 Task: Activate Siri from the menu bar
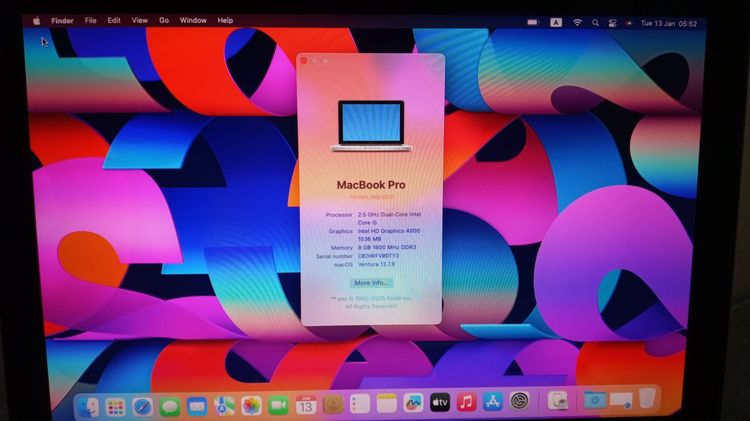[629, 23]
